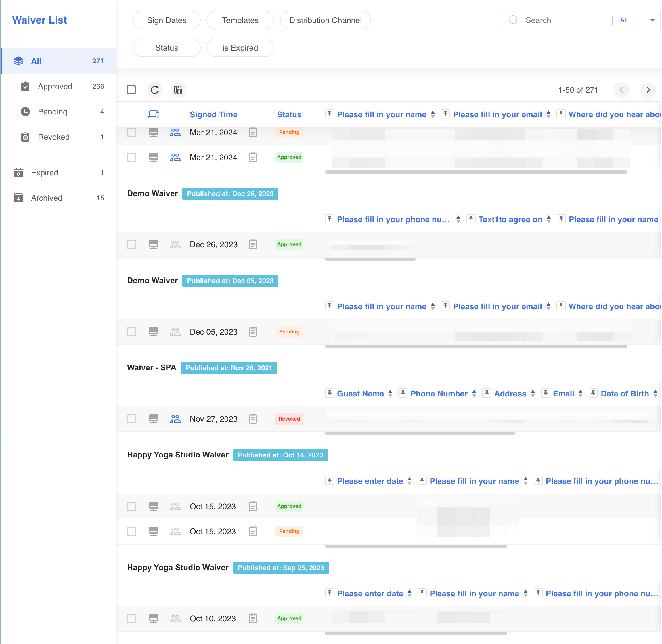Go to next page arrow

[648, 90]
